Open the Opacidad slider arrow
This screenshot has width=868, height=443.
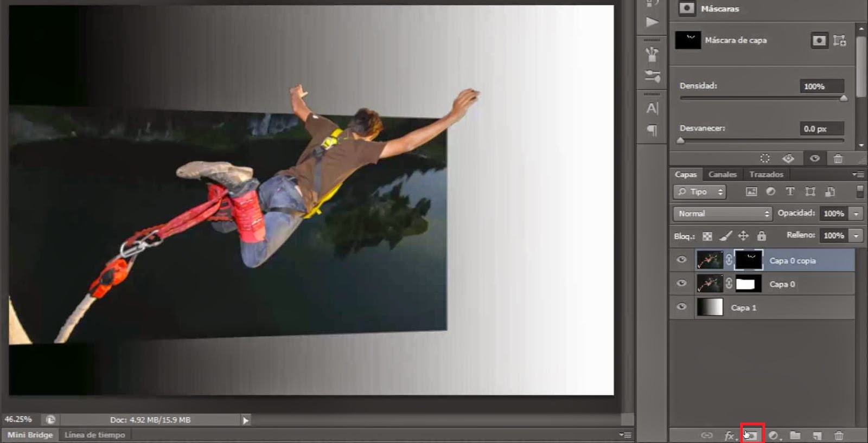[x=856, y=214]
